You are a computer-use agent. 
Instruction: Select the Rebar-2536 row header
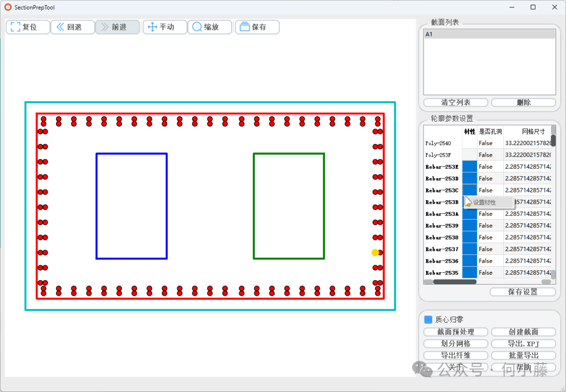pyautogui.click(x=443, y=261)
